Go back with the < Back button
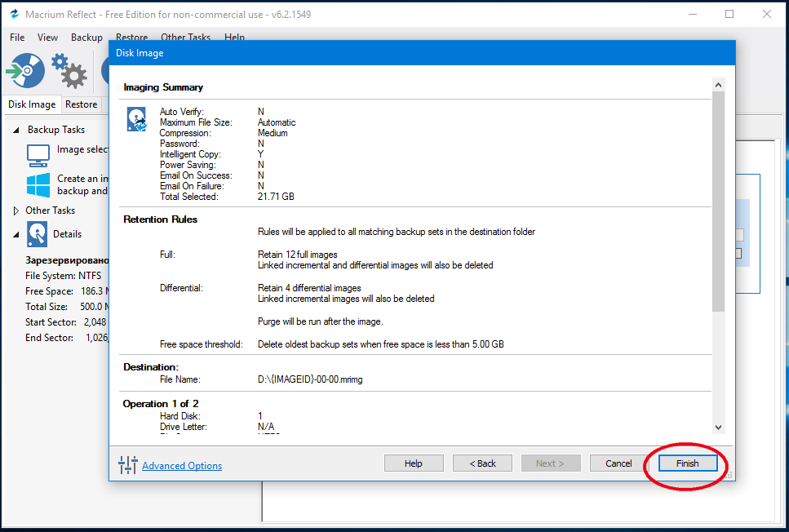 (x=482, y=463)
